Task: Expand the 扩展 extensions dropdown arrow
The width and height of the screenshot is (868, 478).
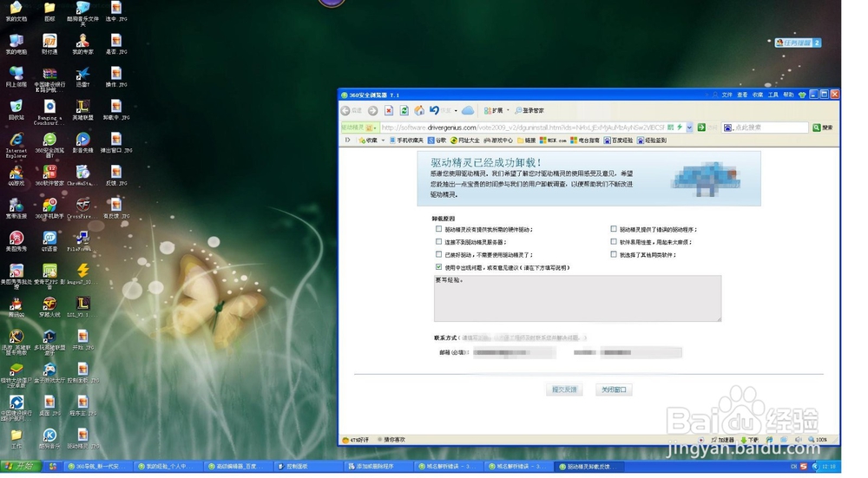Action: (508, 111)
